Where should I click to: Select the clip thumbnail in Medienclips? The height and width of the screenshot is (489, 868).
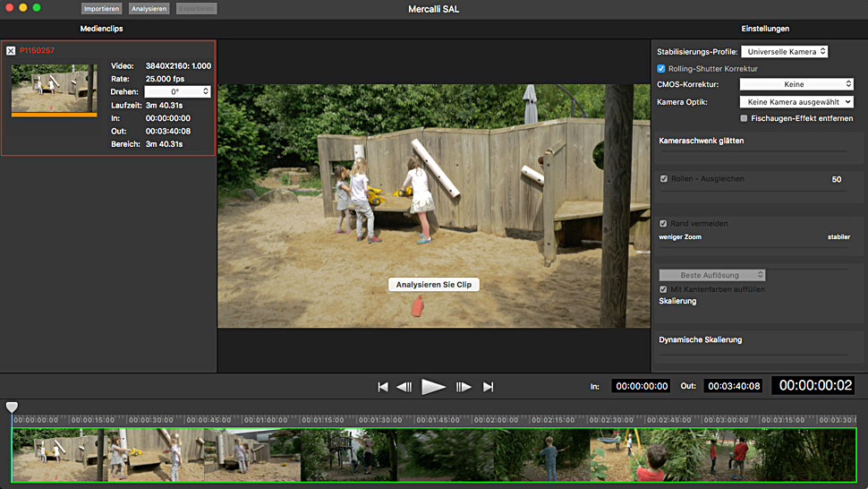point(54,89)
